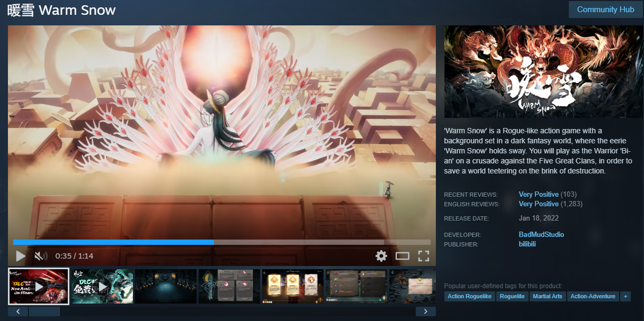The width and height of the screenshot is (644, 321).
Task: Expand more tags with plus button
Action: tap(625, 296)
